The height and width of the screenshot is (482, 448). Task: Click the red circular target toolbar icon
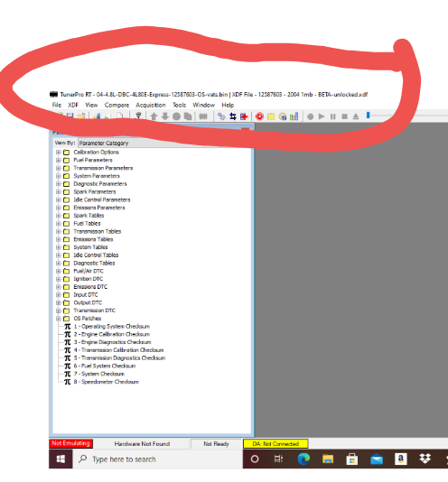(260, 116)
